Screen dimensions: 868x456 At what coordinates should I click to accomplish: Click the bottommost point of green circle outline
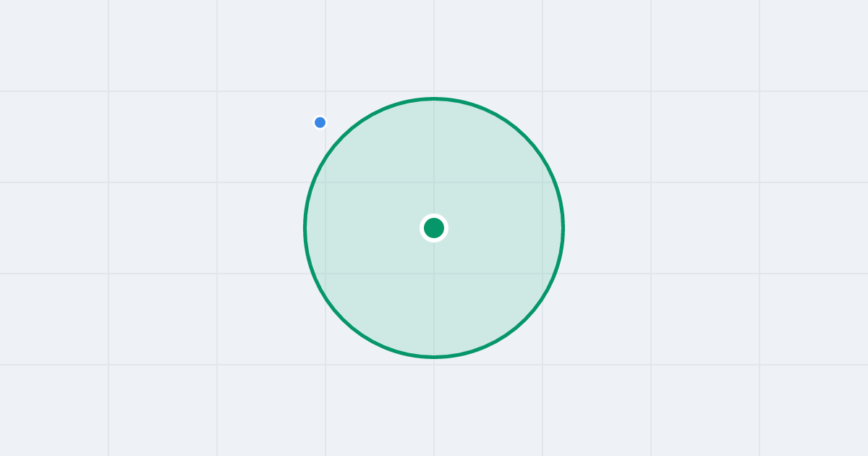(x=434, y=357)
